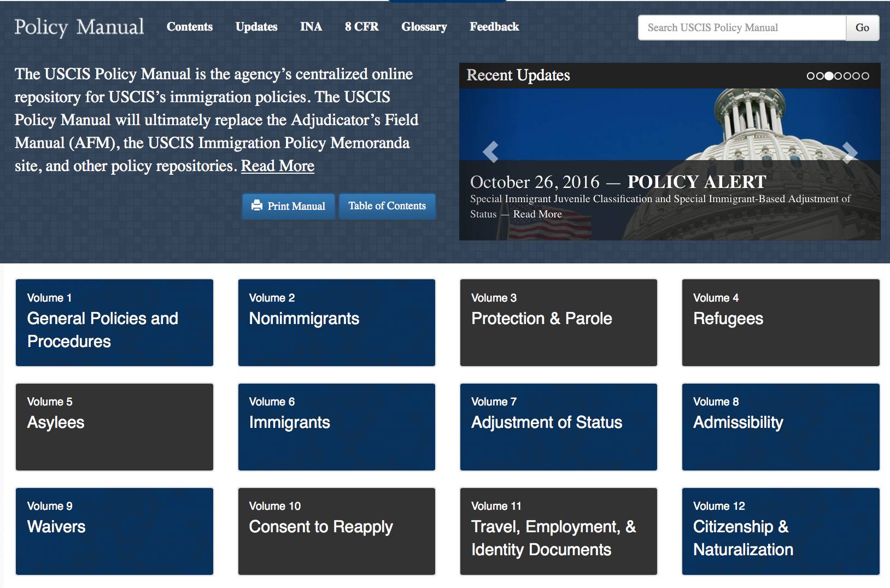The width and height of the screenshot is (890, 588).
Task: Go to the Updates page
Action: (x=256, y=27)
